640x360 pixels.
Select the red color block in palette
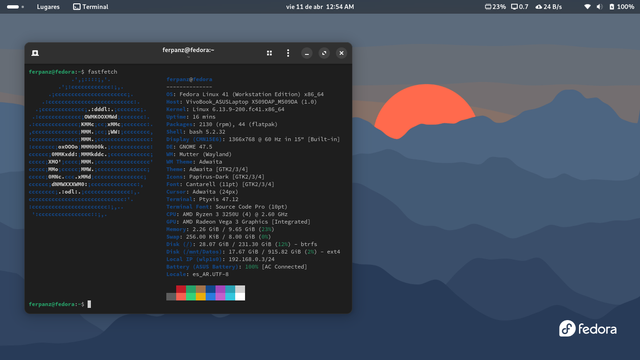tap(181, 289)
